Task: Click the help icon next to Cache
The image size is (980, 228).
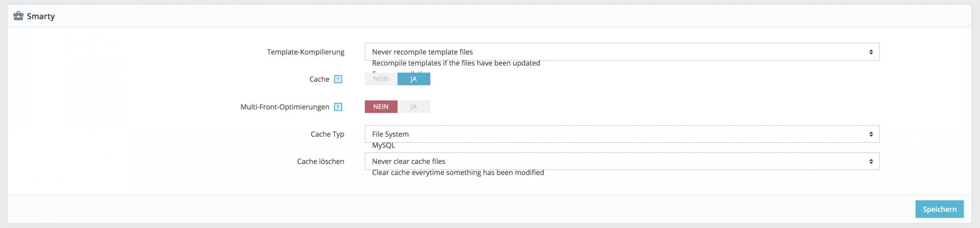Action: coord(338,79)
